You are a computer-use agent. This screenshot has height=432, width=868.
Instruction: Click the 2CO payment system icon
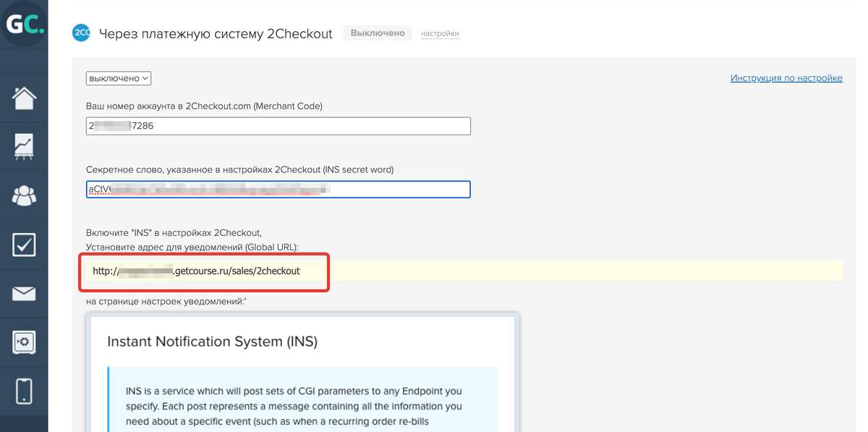tap(81, 33)
